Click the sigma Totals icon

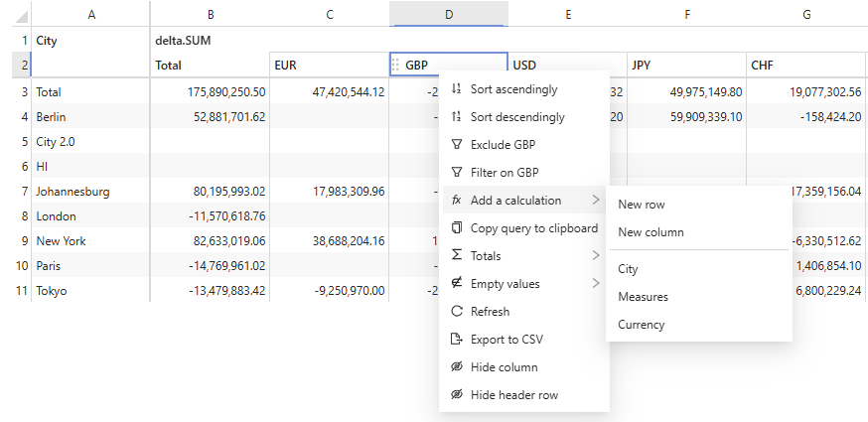click(x=456, y=255)
